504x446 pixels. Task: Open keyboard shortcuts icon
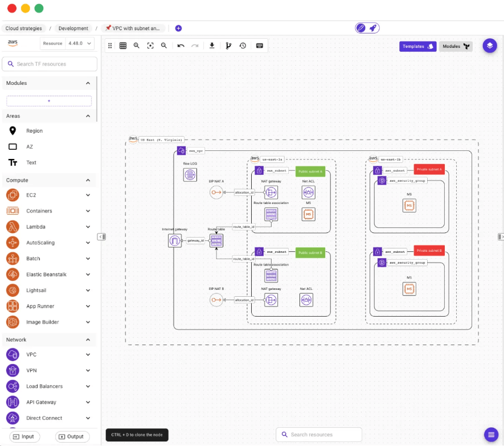(259, 46)
